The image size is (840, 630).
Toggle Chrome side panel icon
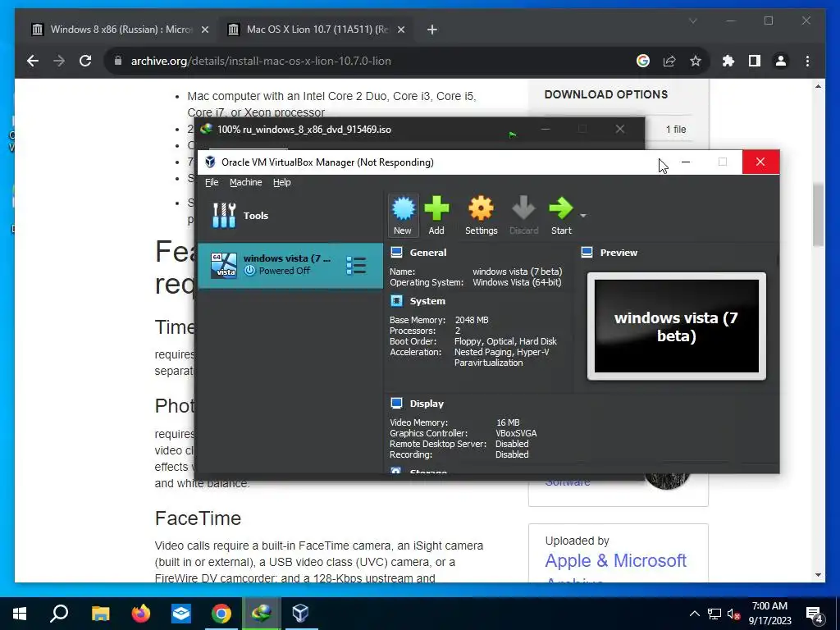point(755,61)
